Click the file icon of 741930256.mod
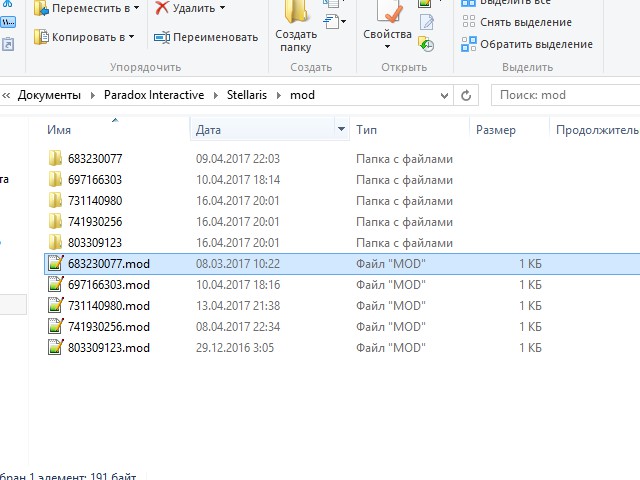This screenshot has width=640, height=480. pos(56,326)
